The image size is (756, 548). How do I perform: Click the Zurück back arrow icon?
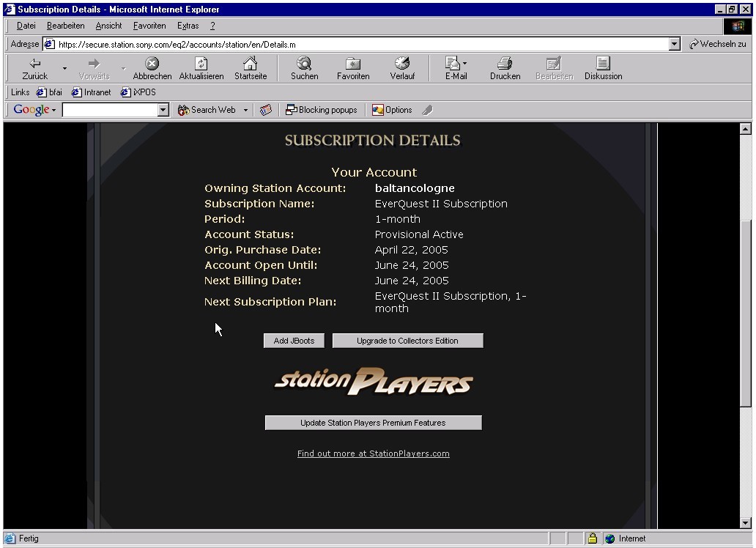coord(34,64)
